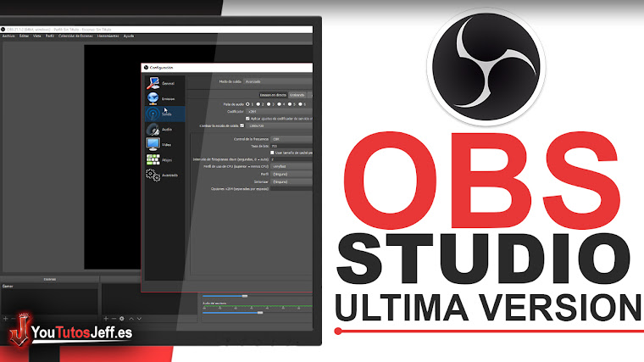Open Emisión settings globe icon
The height and width of the screenshot is (362, 644).
tap(153, 98)
